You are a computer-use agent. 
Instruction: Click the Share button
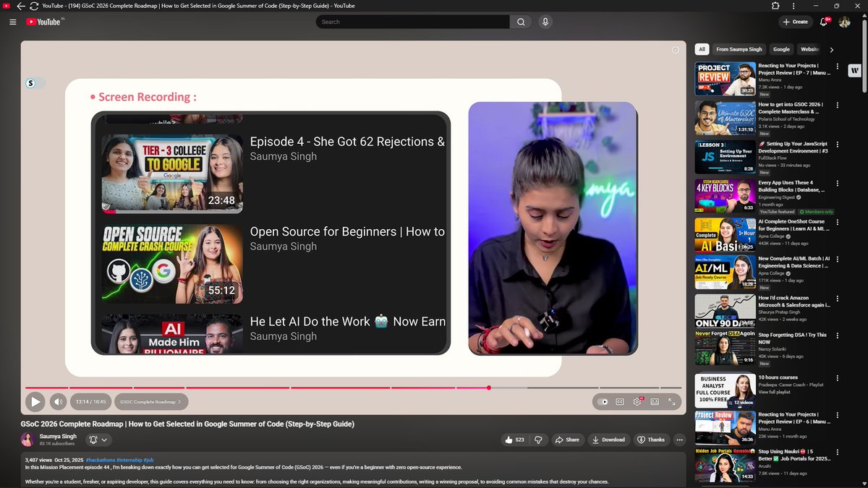pyautogui.click(x=567, y=440)
